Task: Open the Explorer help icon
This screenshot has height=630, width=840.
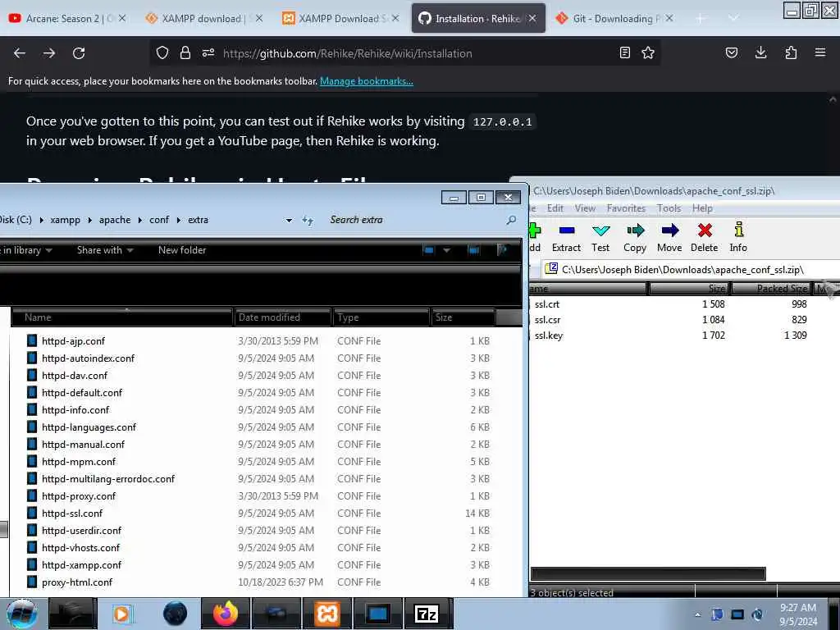Action: (x=501, y=250)
